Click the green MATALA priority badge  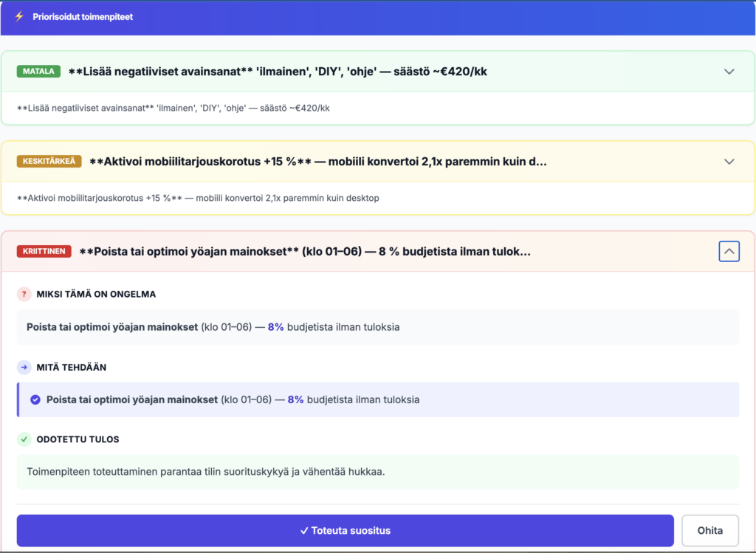[38, 72]
